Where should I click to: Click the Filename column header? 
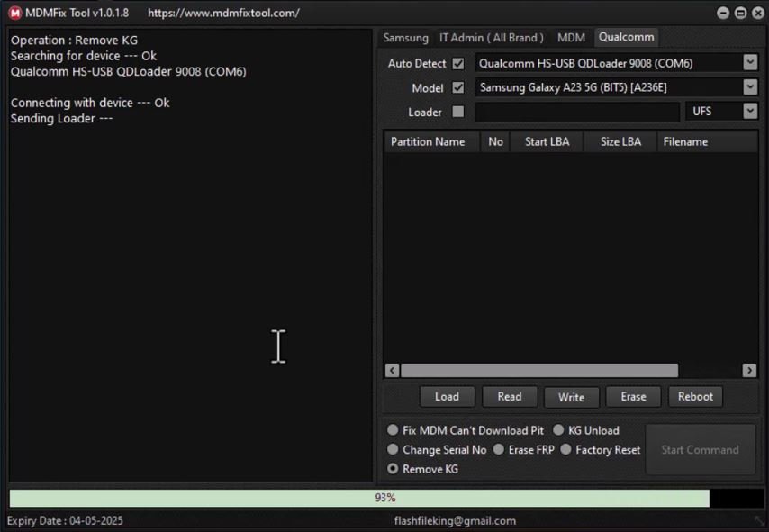707,141
